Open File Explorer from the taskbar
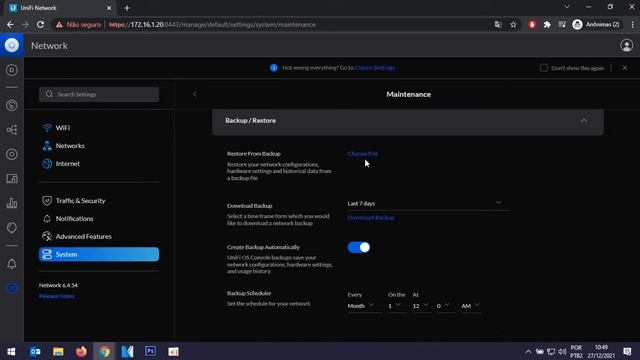The width and height of the screenshot is (640, 360). click(58, 351)
